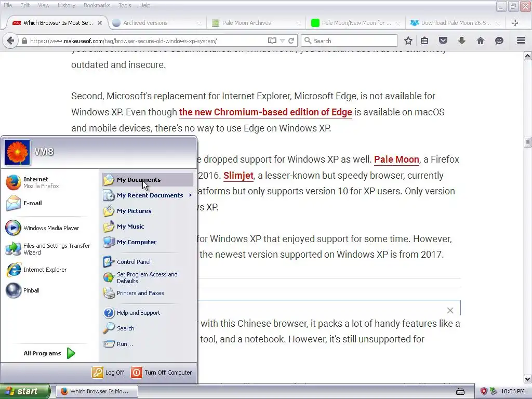Screen dimensions: 532x399
Task: Open Help and Support
Action: (148, 312)
